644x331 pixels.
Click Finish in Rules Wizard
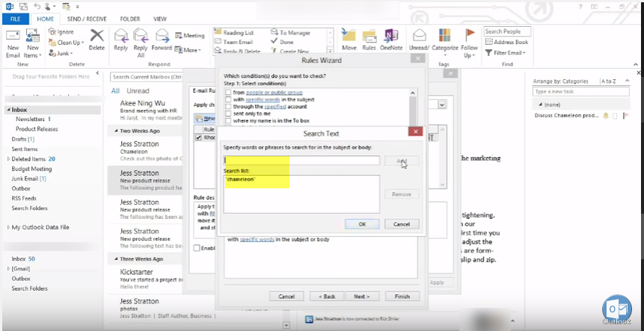point(402,296)
